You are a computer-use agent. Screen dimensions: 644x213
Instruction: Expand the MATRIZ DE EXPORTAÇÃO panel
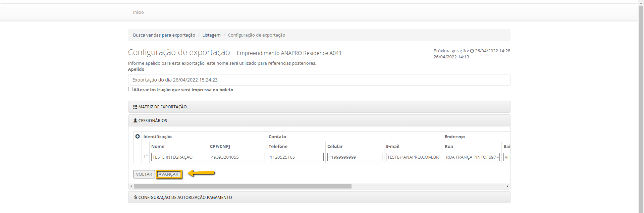click(163, 107)
